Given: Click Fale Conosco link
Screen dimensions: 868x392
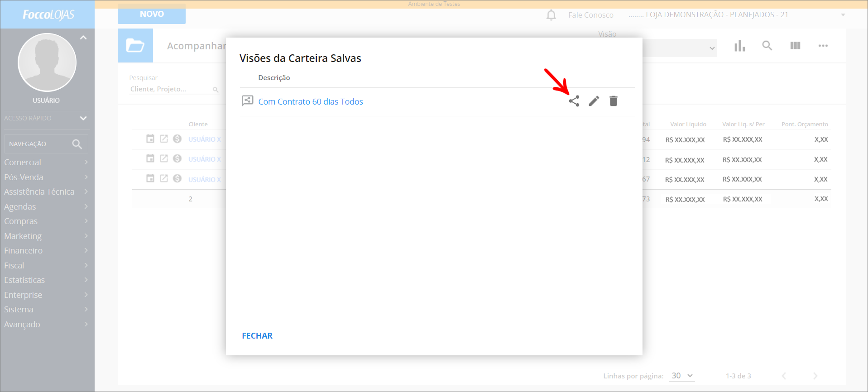Looking at the screenshot, I should point(591,15).
